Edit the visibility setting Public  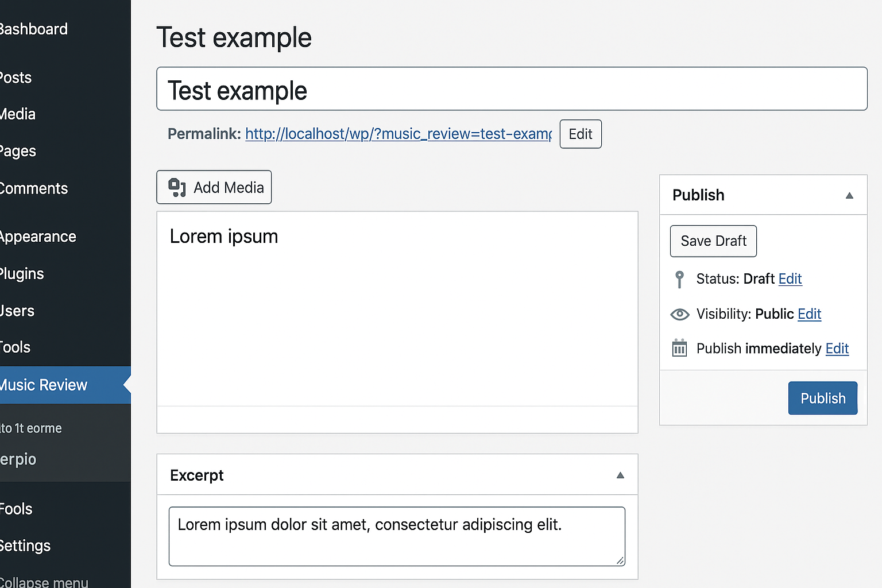(x=809, y=314)
